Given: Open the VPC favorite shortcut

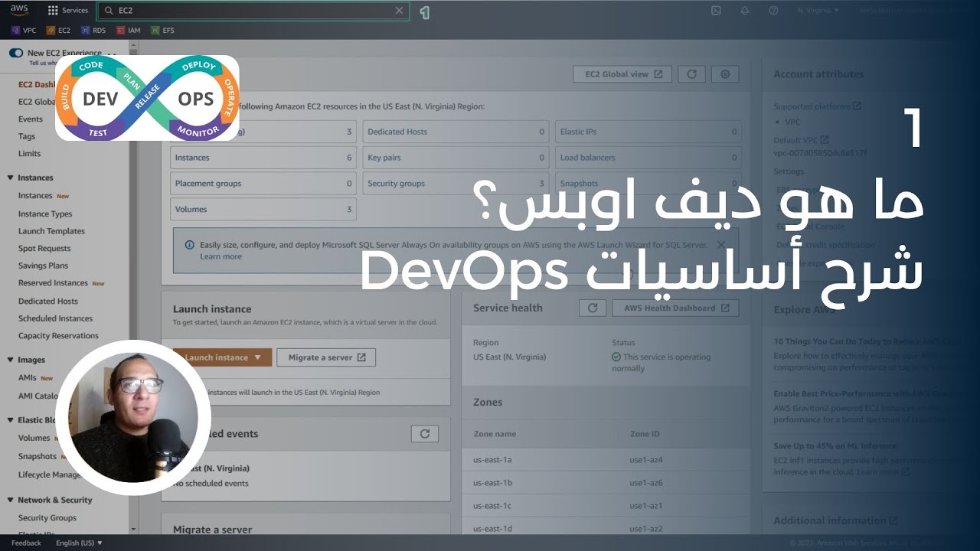Looking at the screenshot, I should pyautogui.click(x=24, y=31).
